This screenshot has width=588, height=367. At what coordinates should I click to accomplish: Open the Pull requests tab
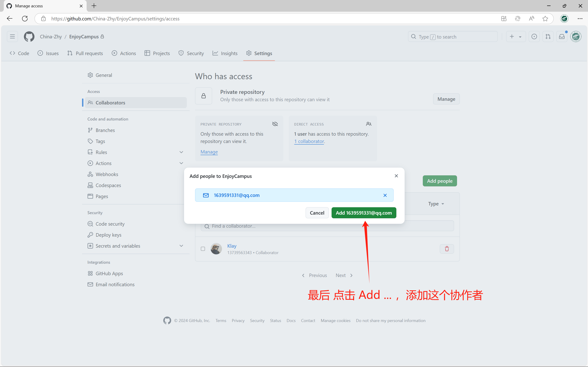point(85,53)
